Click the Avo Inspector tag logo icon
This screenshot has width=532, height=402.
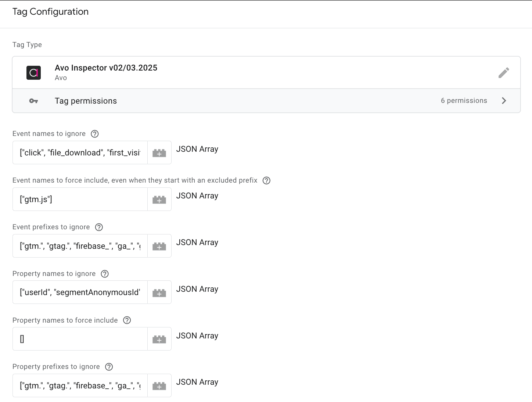coord(33,72)
